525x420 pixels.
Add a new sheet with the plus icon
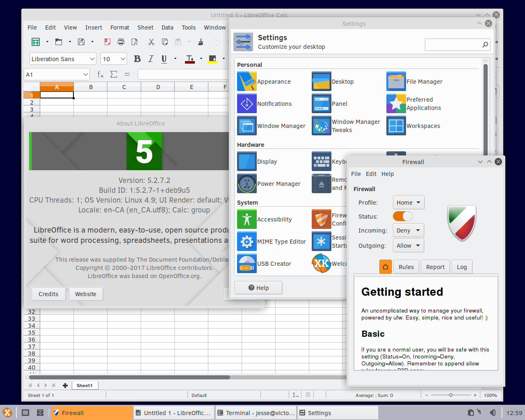coord(65,386)
